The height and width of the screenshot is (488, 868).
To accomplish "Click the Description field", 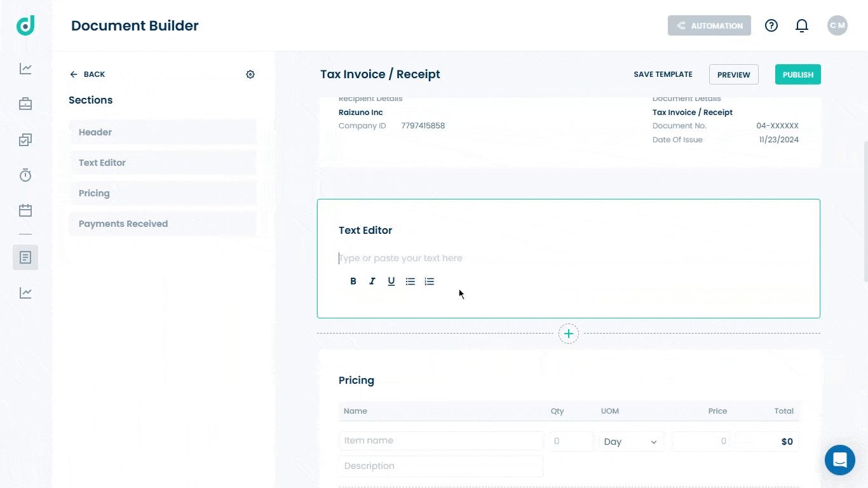I will (441, 466).
